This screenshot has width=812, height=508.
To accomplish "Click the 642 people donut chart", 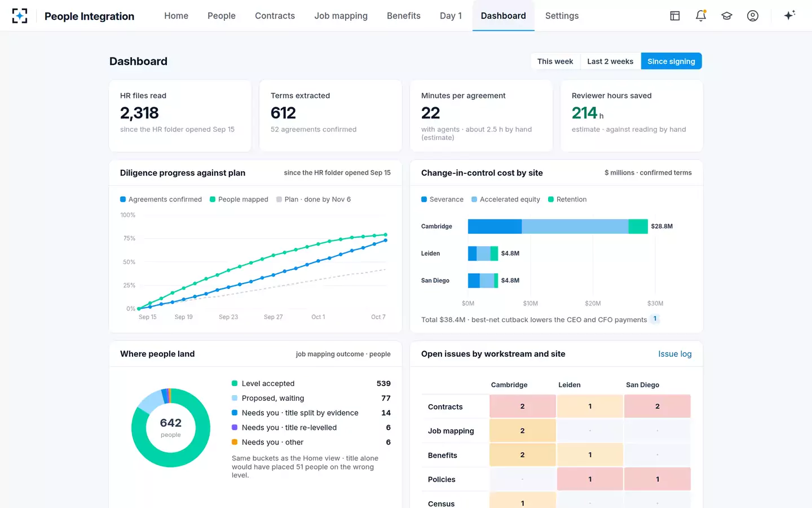I will [171, 428].
